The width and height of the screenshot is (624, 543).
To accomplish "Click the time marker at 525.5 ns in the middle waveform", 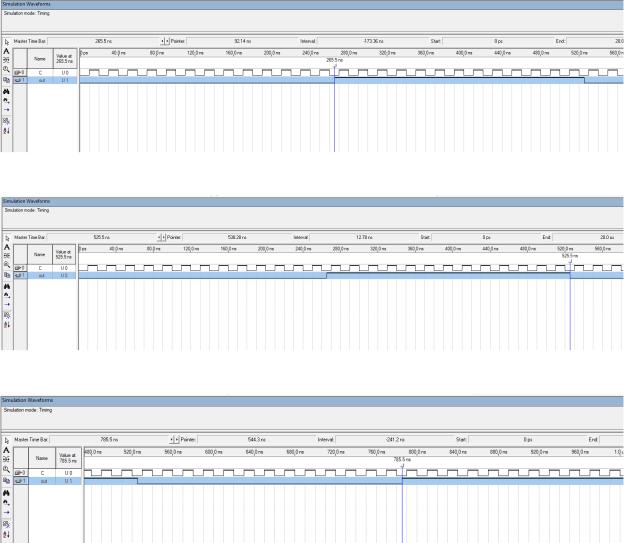I will coord(570,256).
